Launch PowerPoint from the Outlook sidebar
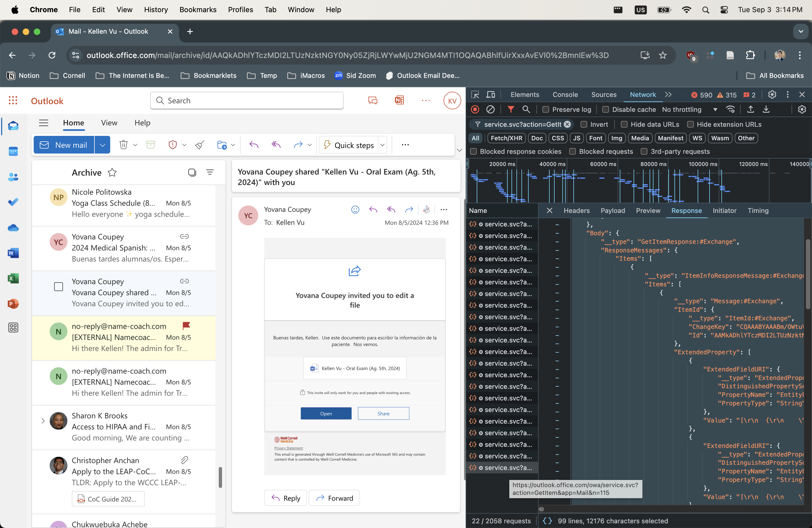 (x=13, y=303)
